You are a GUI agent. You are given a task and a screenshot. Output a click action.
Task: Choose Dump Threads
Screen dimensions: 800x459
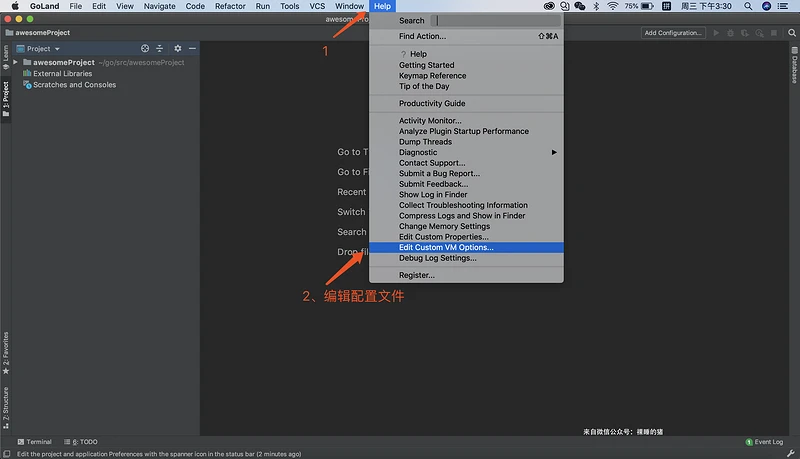tap(466, 142)
